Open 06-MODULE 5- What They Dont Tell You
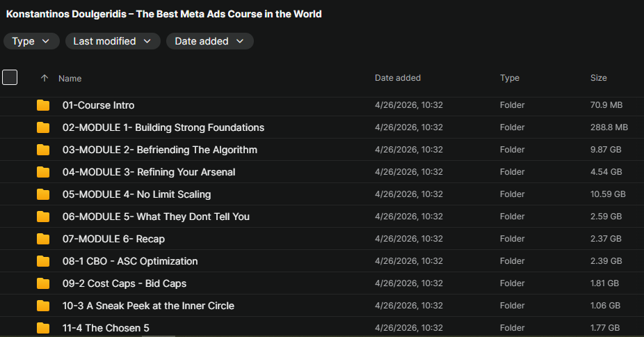 (156, 217)
